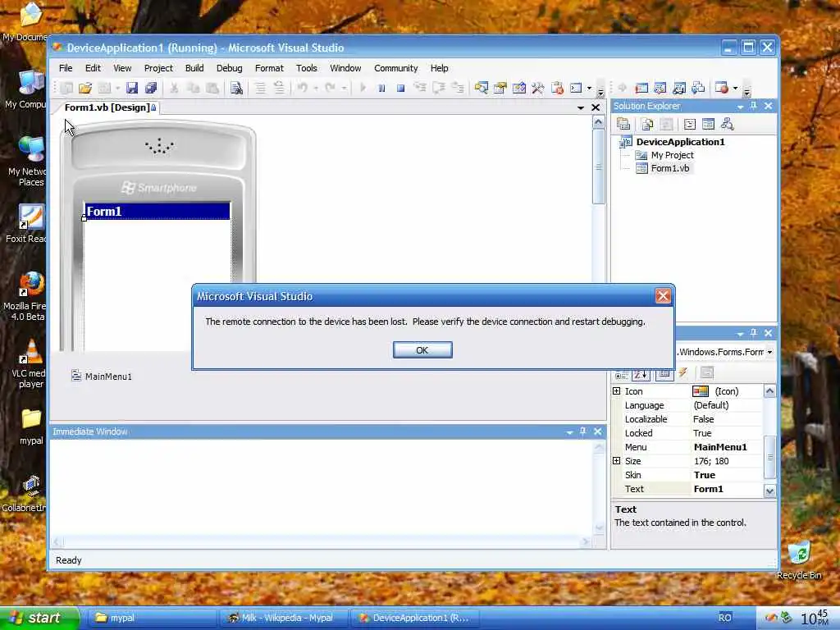This screenshot has height=630, width=840.
Task: Open the Solution Explorer window position dropdown
Action: [740, 107]
